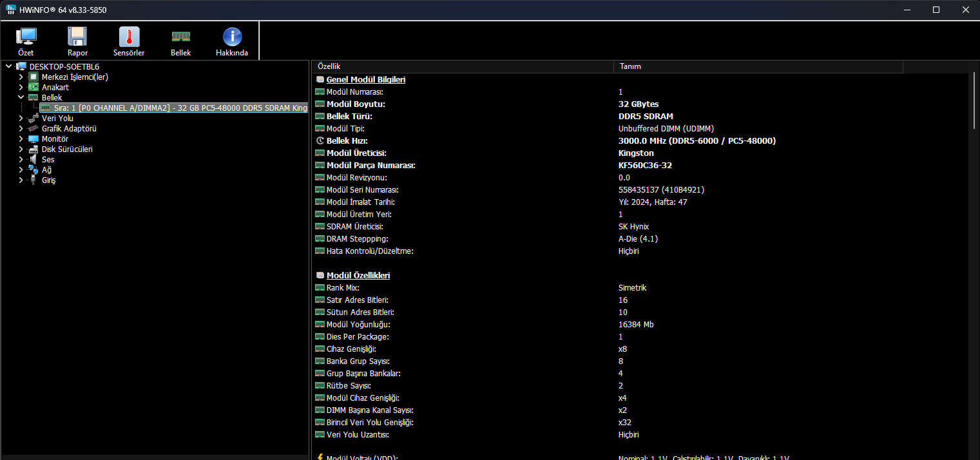Click the Yıl: 2024, Hafta: 47 value
Image resolution: width=980 pixels, height=460 pixels.
pos(653,202)
